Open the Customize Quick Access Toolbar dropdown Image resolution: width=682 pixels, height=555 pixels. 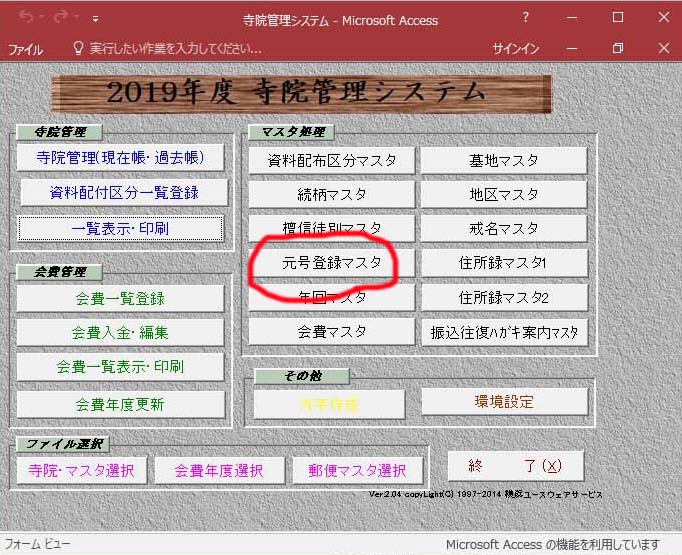tap(94, 18)
